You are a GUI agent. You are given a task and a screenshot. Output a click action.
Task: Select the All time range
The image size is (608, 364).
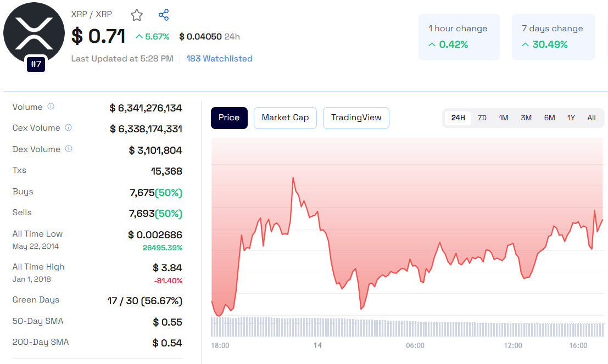pyautogui.click(x=592, y=118)
